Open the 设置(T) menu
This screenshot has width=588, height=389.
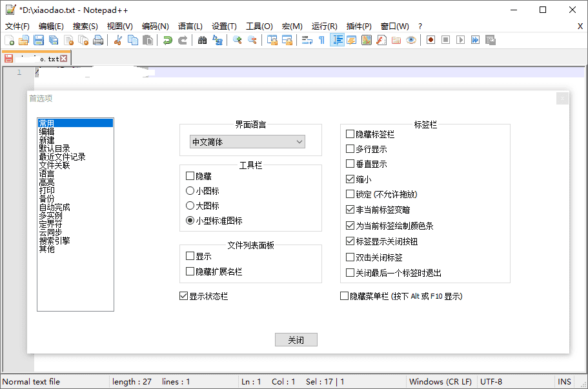pos(224,26)
